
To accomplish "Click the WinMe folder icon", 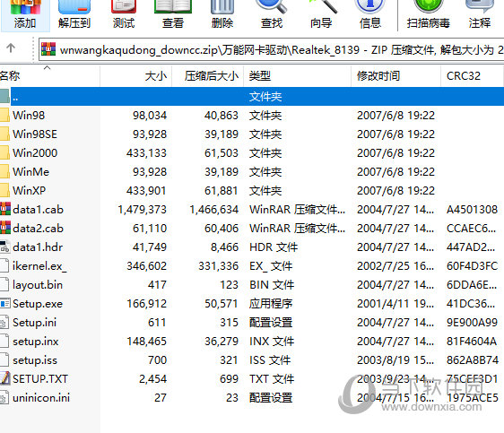I will (4, 172).
